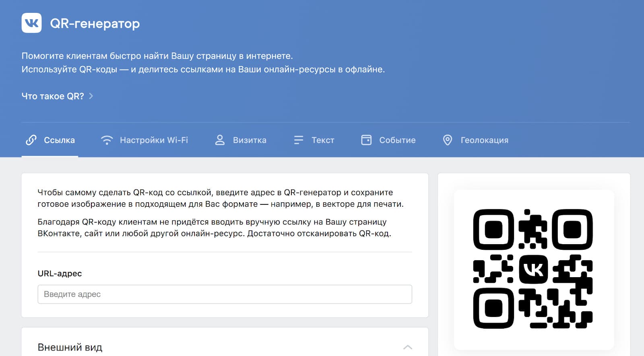Click the paragraph starting 'Чтобы самому сделать QR-код'
Image resolution: width=644 pixels, height=356 pixels.
pos(221,198)
